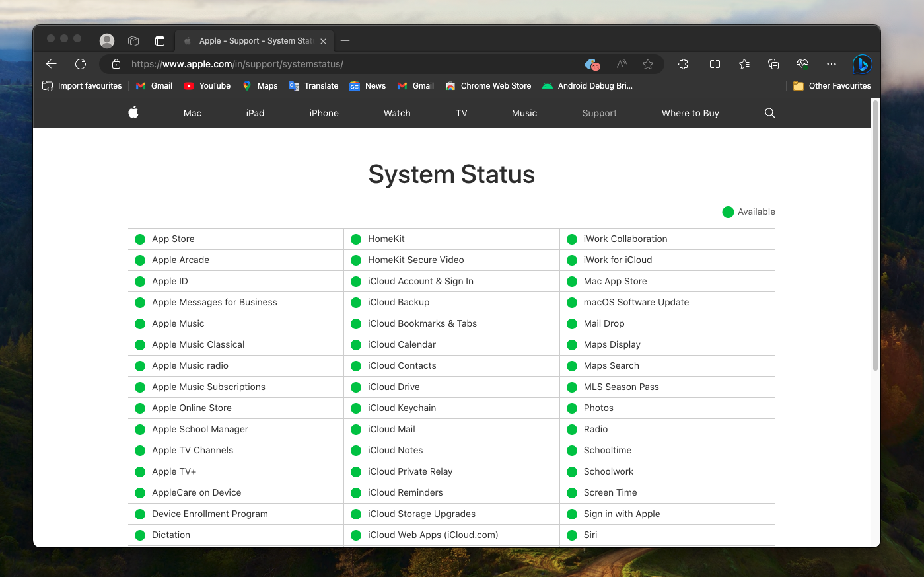
Task: Reload the page with refresh icon
Action: click(81, 64)
